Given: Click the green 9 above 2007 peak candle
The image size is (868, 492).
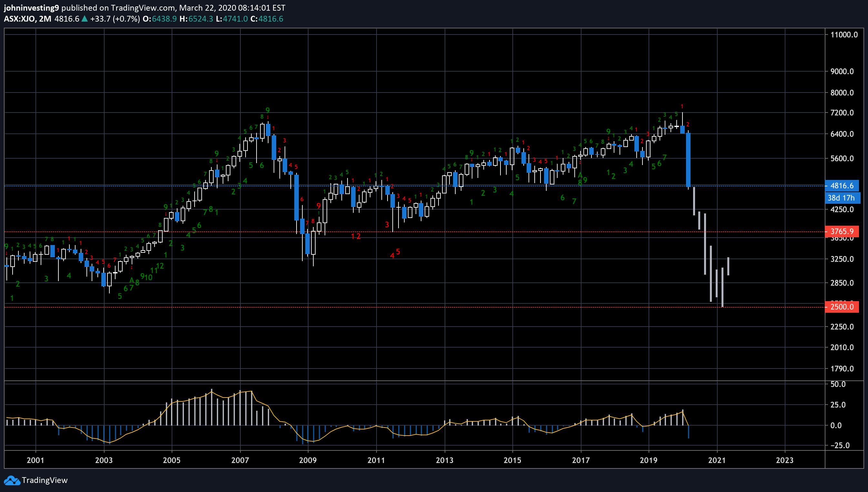Looking at the screenshot, I should pyautogui.click(x=267, y=110).
